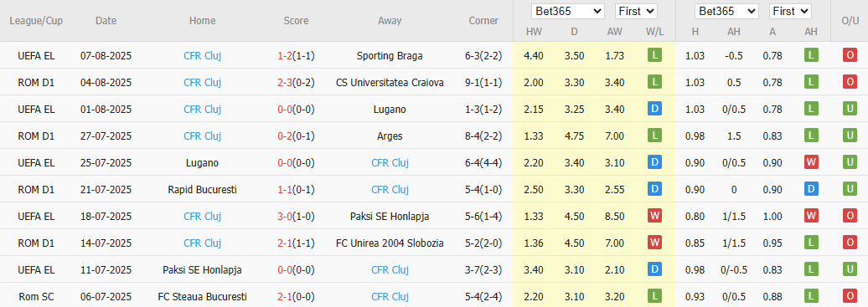Open CFR Cluj link in 07-08-2025 row
This screenshot has height=307, width=868.
click(x=202, y=56)
